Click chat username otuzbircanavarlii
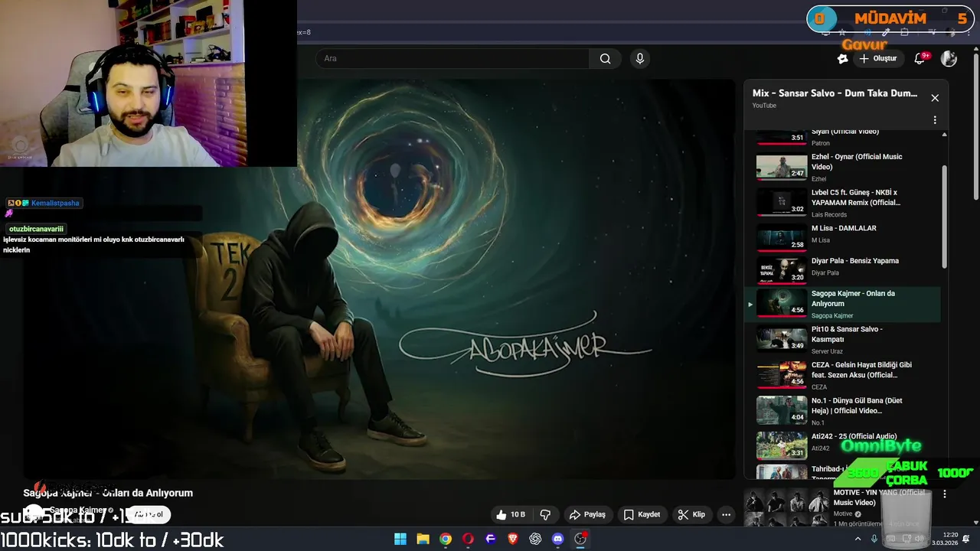 coord(37,229)
